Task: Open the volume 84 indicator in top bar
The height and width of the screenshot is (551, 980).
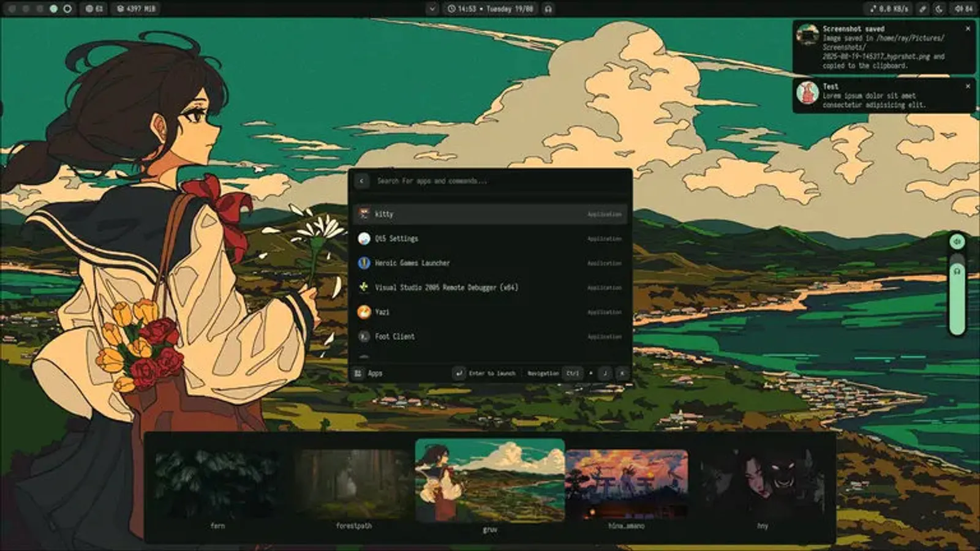Action: click(963, 9)
